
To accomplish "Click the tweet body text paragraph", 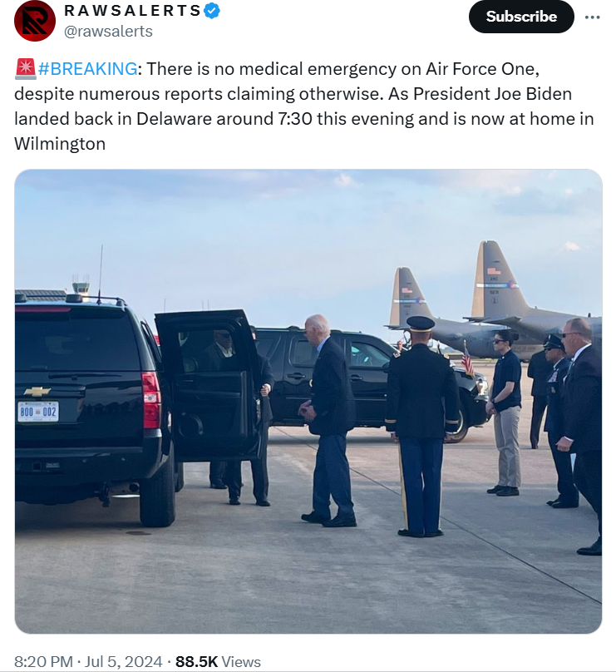I will point(303,106).
